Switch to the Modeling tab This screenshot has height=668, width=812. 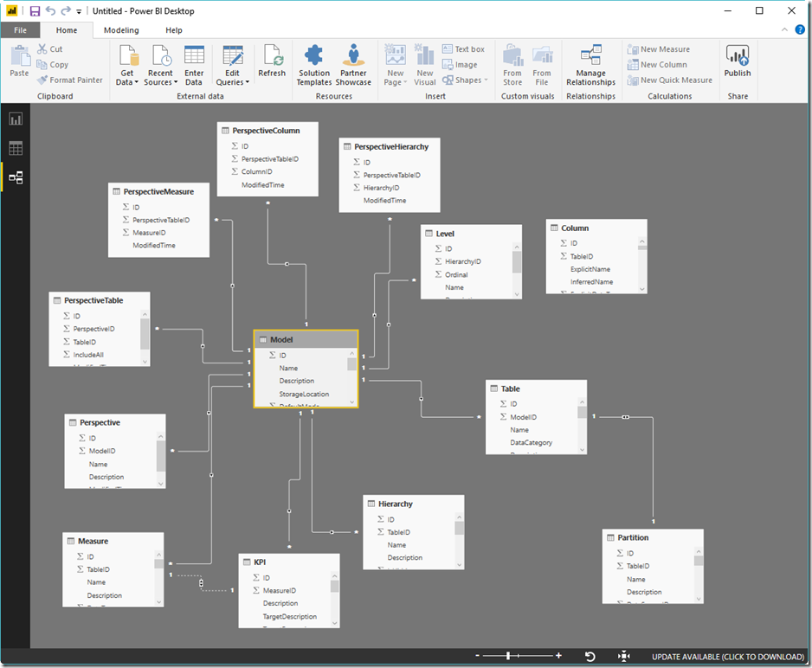[121, 30]
